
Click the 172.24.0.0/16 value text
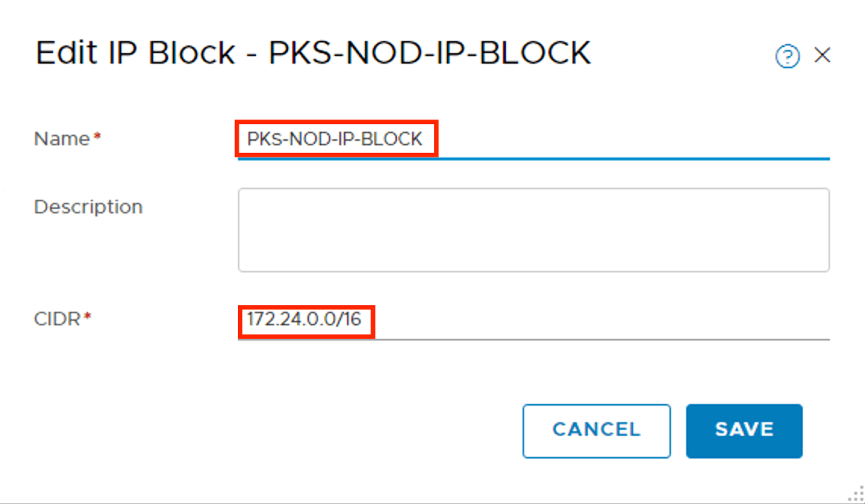(x=304, y=321)
